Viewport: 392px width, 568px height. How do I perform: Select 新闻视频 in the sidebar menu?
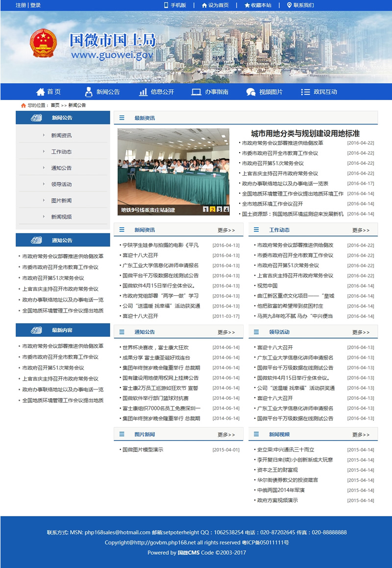(x=61, y=217)
